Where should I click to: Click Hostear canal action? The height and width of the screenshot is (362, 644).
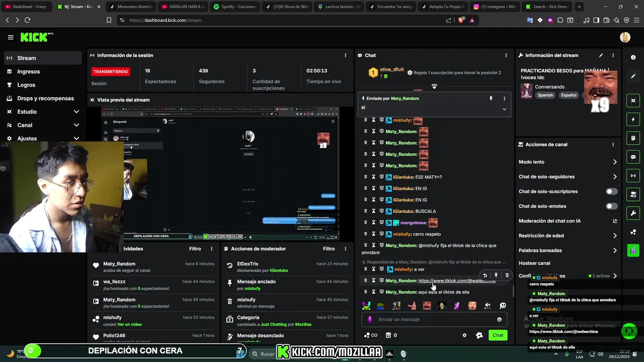point(534,263)
